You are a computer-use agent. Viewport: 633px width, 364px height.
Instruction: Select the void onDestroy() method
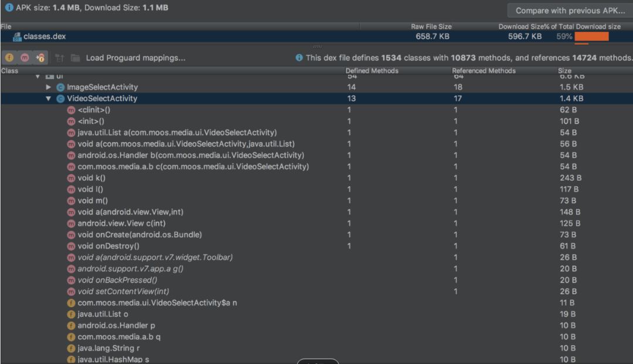point(316,246)
